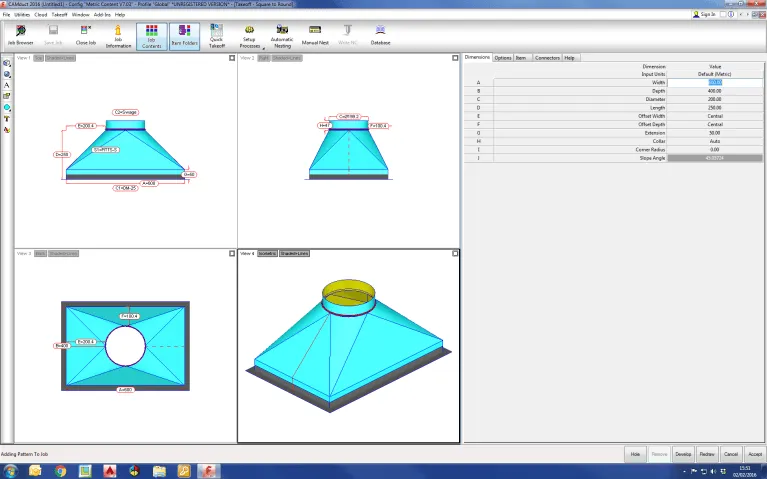Open the Job Browser
This screenshot has width=767, height=479.
pyautogui.click(x=21, y=36)
